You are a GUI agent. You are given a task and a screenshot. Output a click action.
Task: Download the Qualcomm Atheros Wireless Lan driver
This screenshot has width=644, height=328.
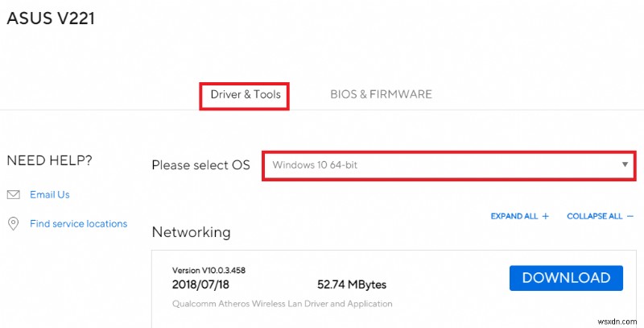[x=566, y=278]
